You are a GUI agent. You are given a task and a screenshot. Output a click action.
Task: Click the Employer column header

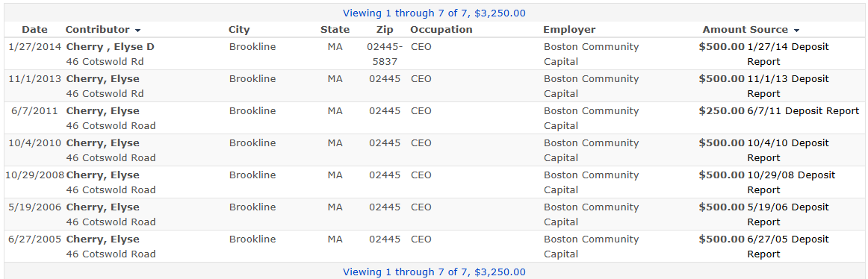click(x=569, y=30)
